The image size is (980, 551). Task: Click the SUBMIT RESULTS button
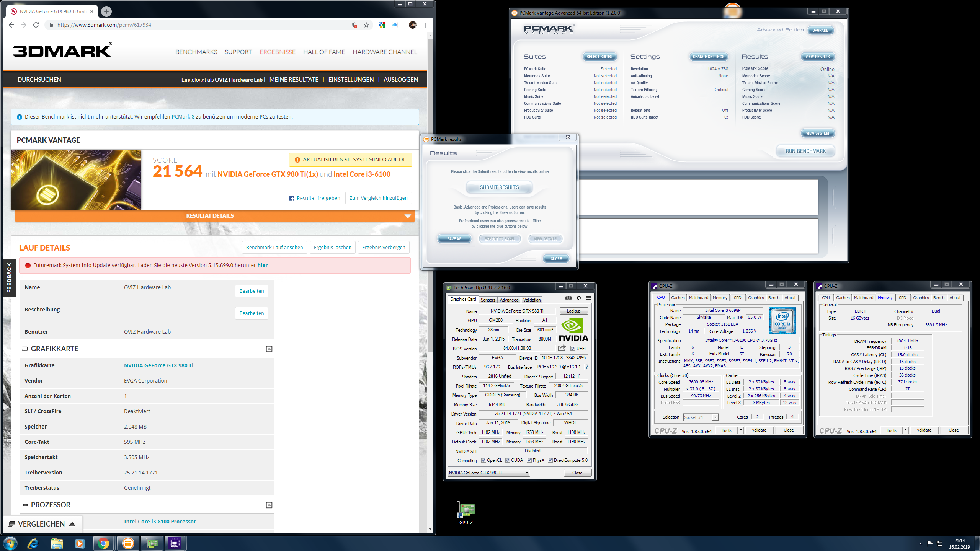[499, 187]
